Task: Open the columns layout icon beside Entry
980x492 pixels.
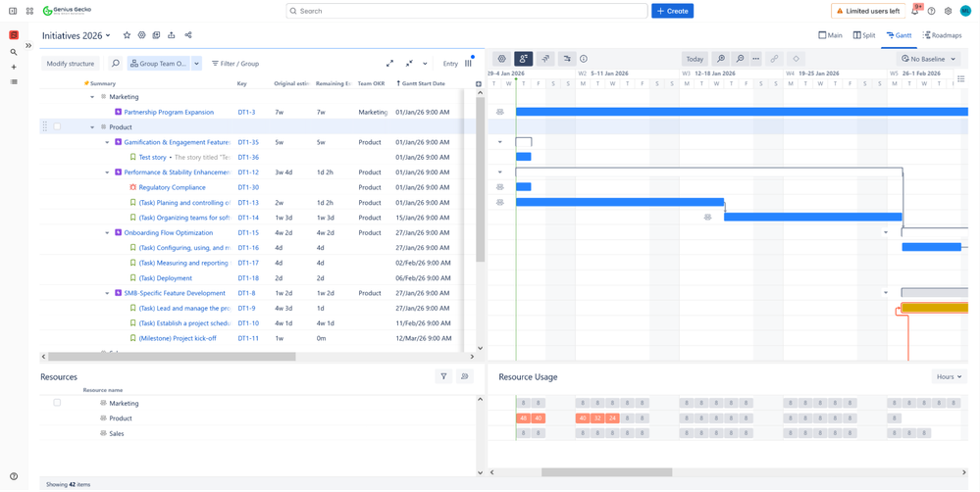Action: pyautogui.click(x=468, y=63)
